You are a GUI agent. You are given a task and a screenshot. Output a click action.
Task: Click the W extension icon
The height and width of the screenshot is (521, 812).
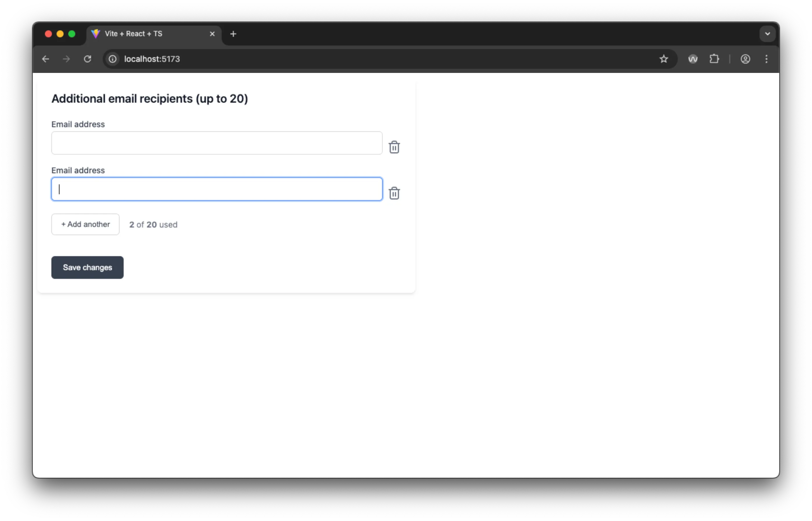(x=693, y=59)
